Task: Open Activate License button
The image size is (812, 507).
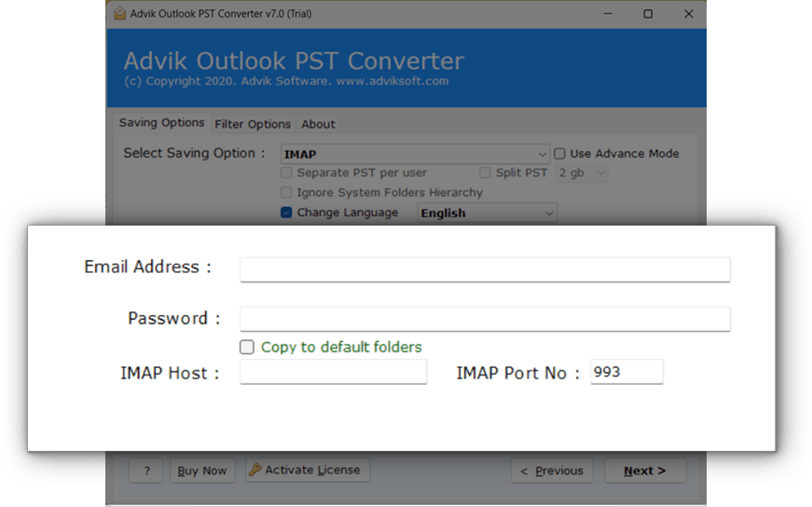Action: 309,470
